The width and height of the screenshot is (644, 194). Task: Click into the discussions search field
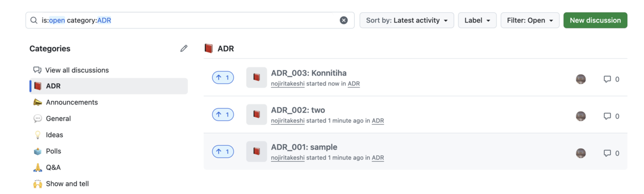click(190, 20)
